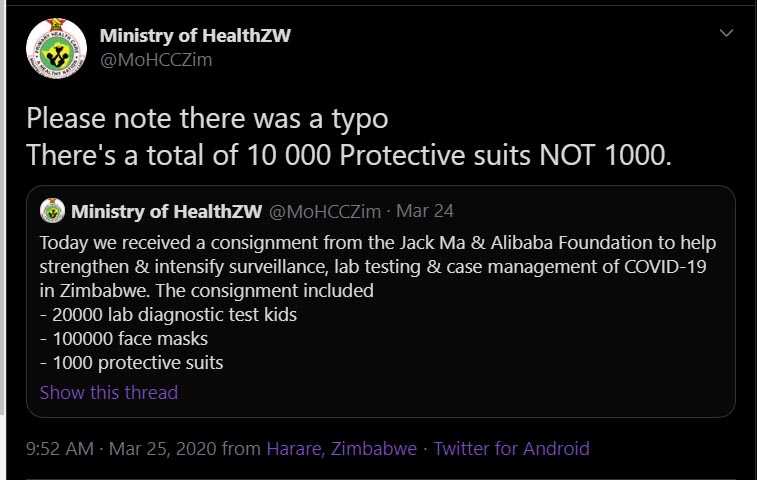Click the '10 000 Protective suits NOT 1000' line
Image resolution: width=757 pixels, height=480 pixels.
tap(347, 155)
